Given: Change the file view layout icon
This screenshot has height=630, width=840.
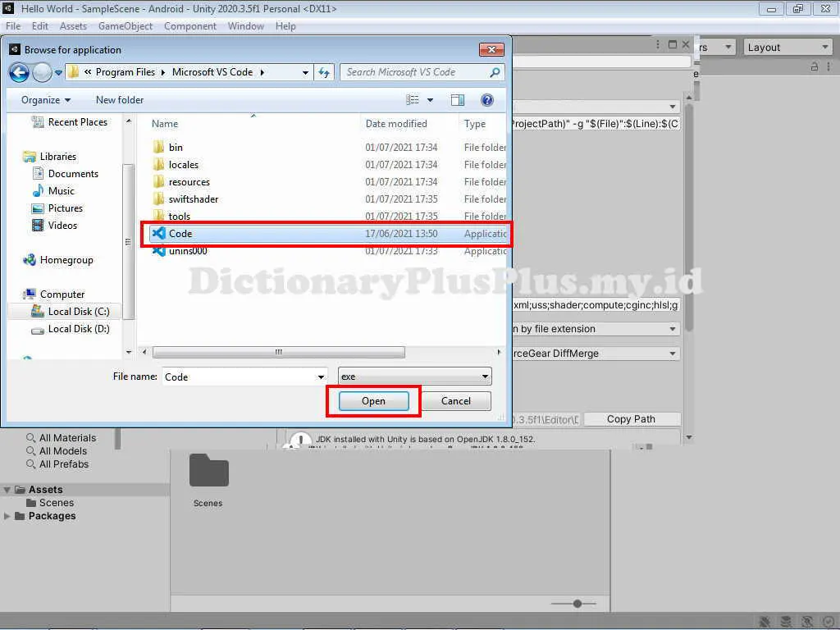Looking at the screenshot, I should pyautogui.click(x=412, y=100).
